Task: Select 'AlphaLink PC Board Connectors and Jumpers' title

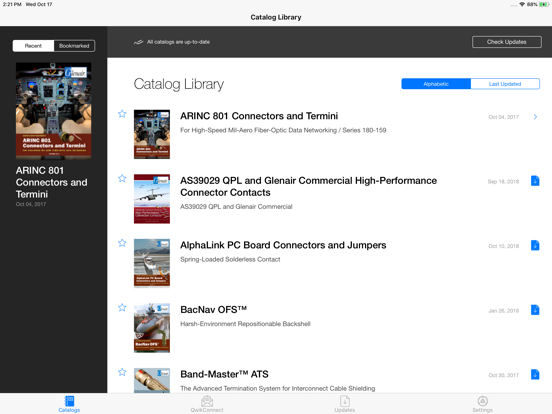Action: [283, 245]
